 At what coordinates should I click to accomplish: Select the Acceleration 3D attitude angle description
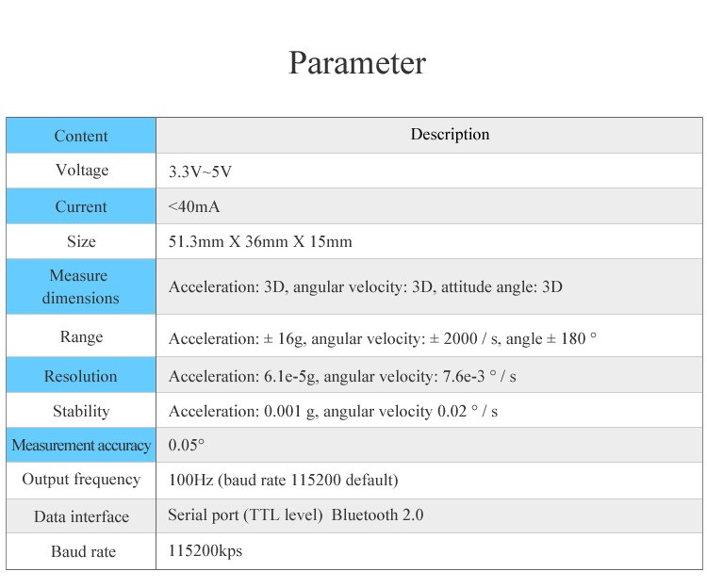(365, 287)
